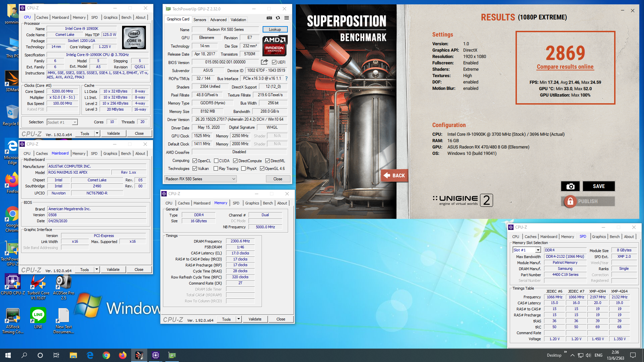Click BACK button in Superposition

(394, 175)
